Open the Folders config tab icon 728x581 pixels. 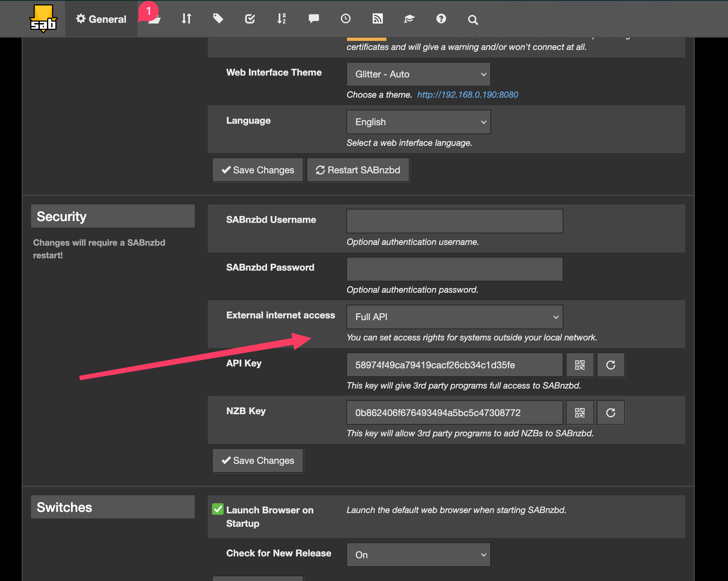point(155,19)
